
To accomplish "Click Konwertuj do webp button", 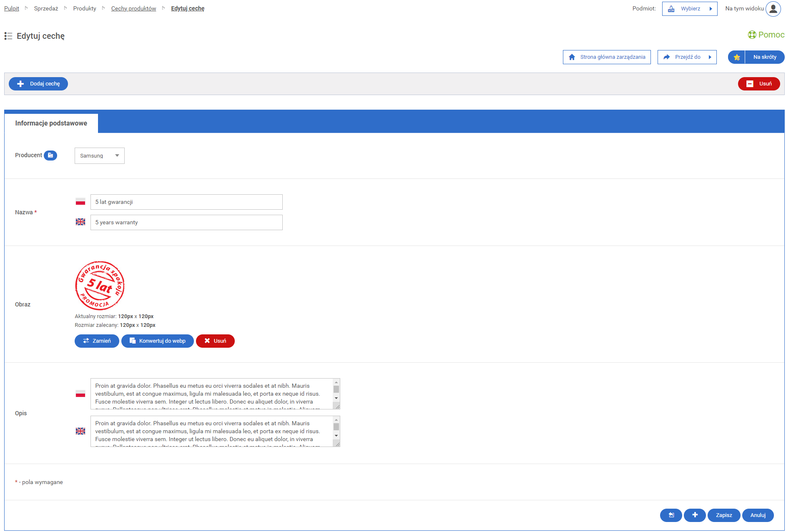I will (157, 341).
